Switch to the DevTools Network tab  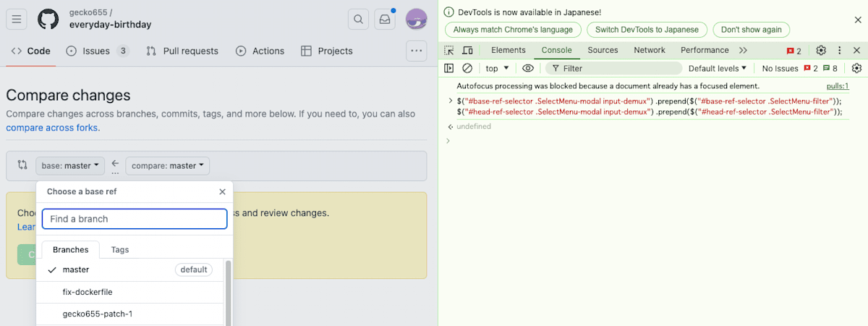[x=650, y=50]
